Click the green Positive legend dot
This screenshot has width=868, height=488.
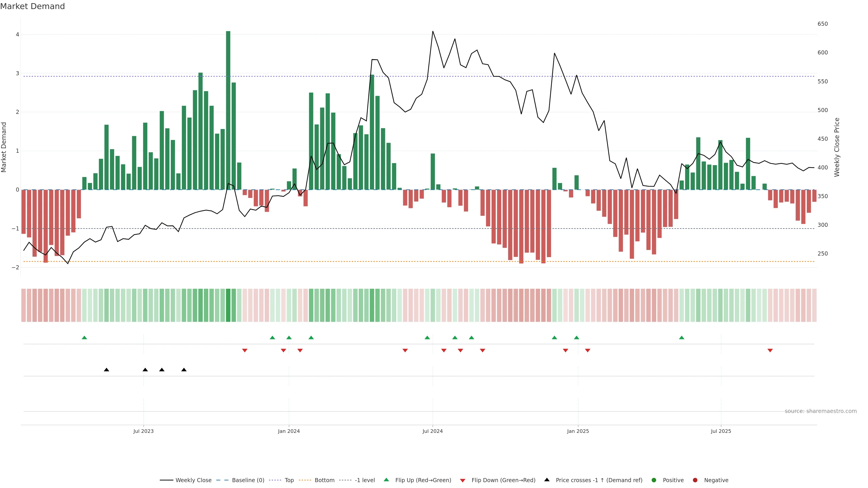tap(654, 480)
